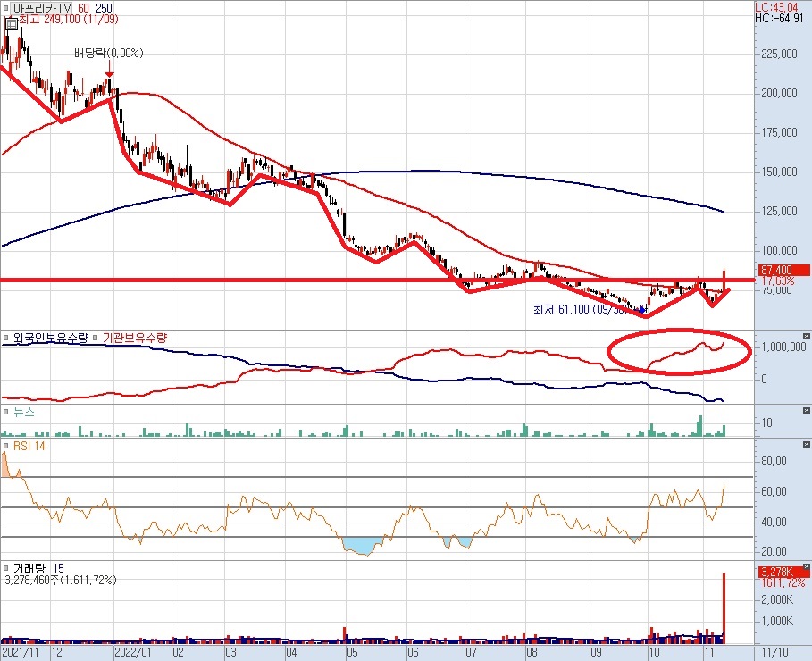Click the 02 month date axis label

tap(178, 652)
